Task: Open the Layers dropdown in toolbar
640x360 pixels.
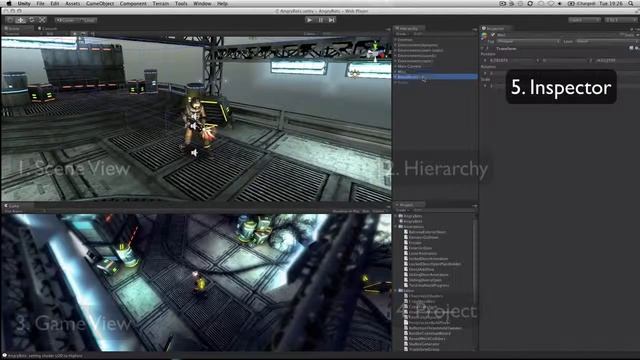Action: point(584,20)
